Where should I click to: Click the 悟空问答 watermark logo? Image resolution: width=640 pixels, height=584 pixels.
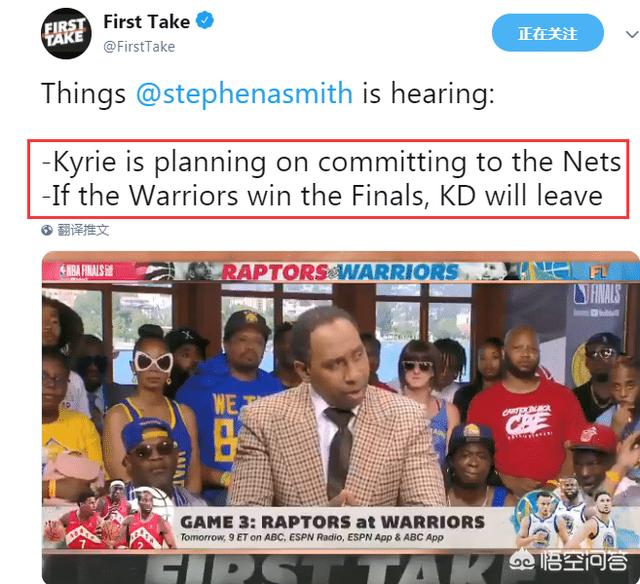pos(568,562)
